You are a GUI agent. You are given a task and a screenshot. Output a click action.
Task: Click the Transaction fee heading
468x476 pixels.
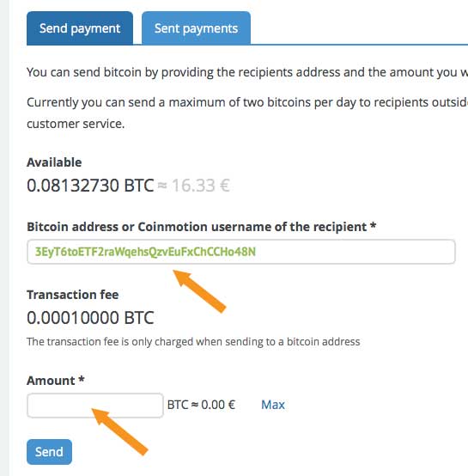[72, 295]
